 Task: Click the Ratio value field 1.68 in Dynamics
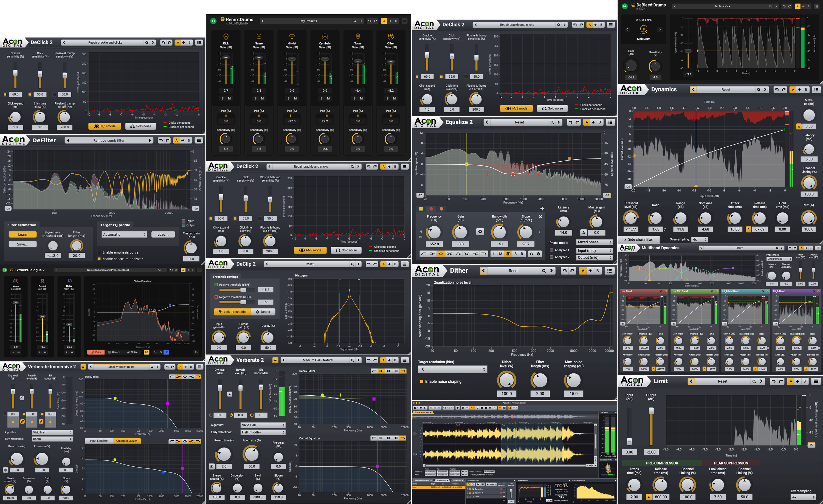tap(656, 229)
